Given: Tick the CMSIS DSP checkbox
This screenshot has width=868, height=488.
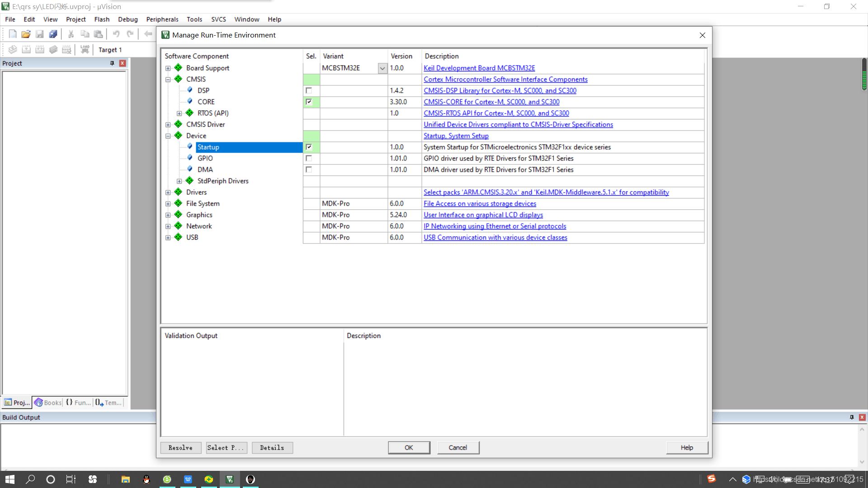Looking at the screenshot, I should click(x=309, y=90).
